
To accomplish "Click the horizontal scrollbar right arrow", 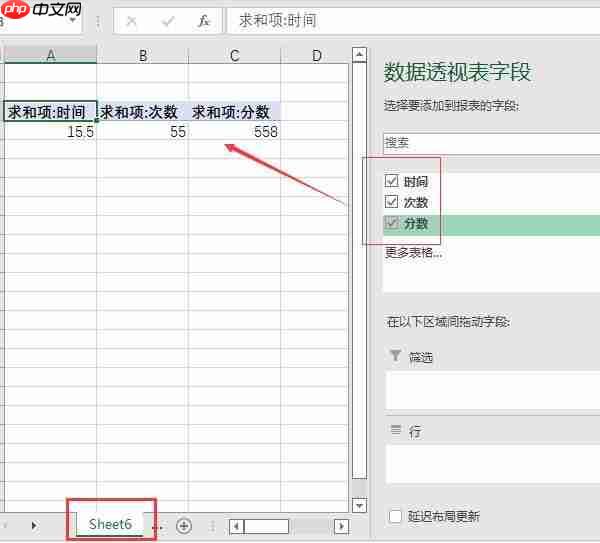I will (x=341, y=526).
